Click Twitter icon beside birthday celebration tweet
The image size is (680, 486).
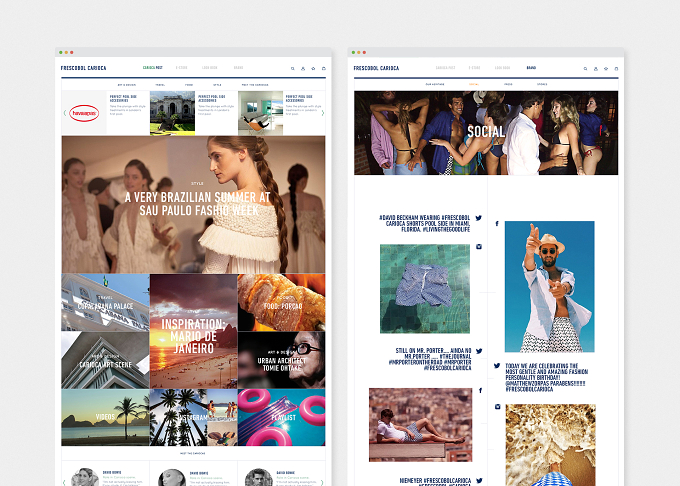coord(497,365)
